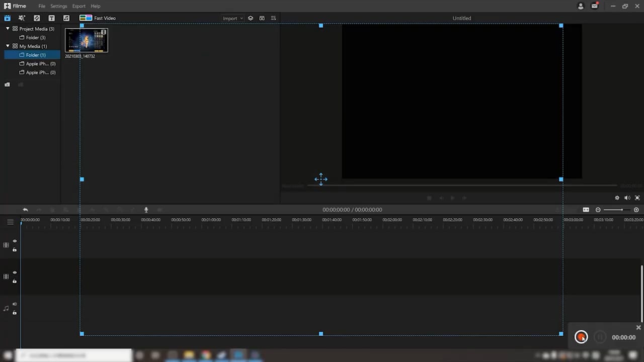Add a new folder in media tree

[x=7, y=84]
